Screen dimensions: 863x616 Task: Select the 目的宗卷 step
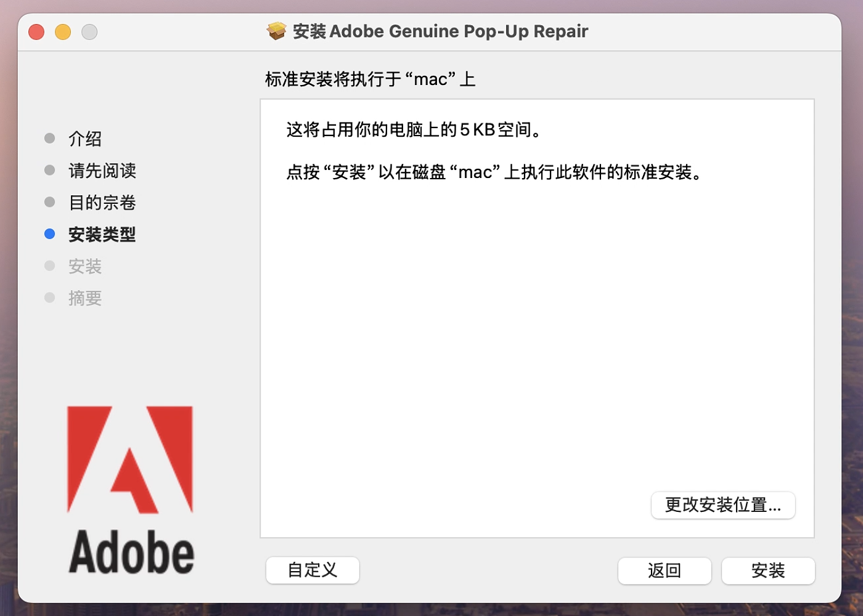coord(102,203)
